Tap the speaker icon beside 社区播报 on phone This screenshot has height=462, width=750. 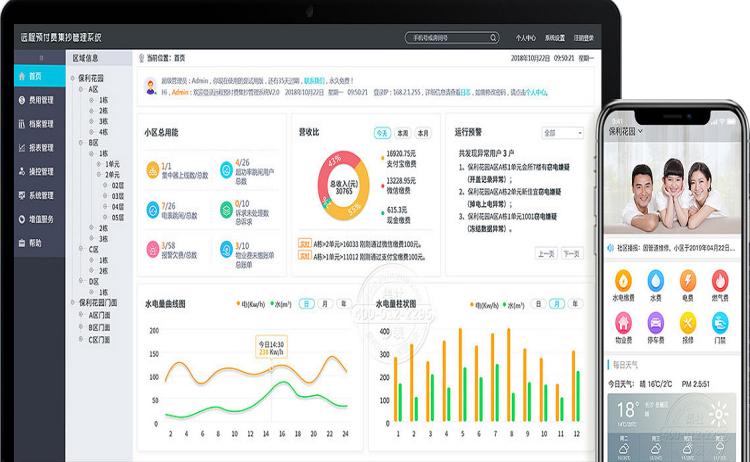click(611, 248)
